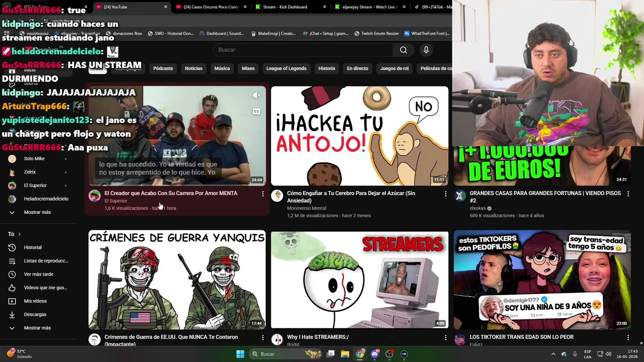The image size is (644, 362).
Task: Close the Kick Dashboard browser tab
Action: (x=325, y=7)
